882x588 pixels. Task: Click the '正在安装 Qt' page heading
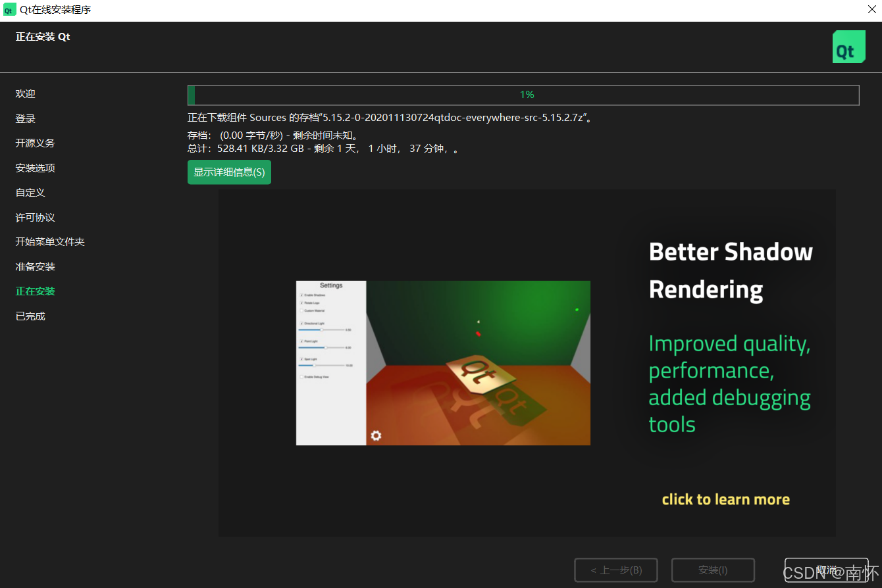pyautogui.click(x=43, y=37)
